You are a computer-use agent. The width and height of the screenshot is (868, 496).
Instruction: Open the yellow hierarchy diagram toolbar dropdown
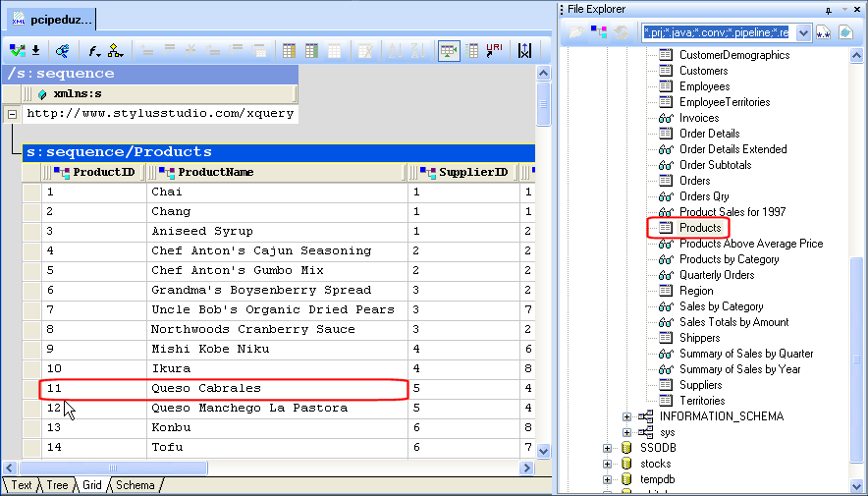click(115, 51)
